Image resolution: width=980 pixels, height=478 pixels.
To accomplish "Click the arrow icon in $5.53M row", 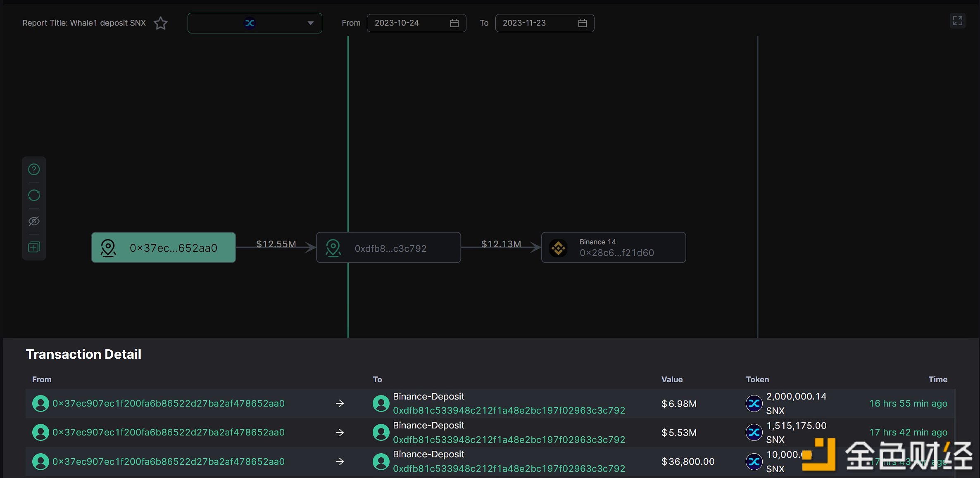I will (x=340, y=432).
